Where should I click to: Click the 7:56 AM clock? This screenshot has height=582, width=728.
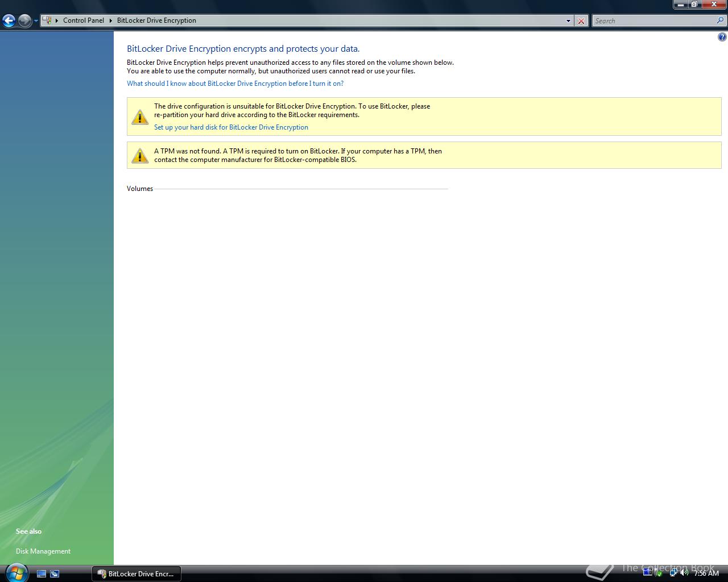[706, 573]
